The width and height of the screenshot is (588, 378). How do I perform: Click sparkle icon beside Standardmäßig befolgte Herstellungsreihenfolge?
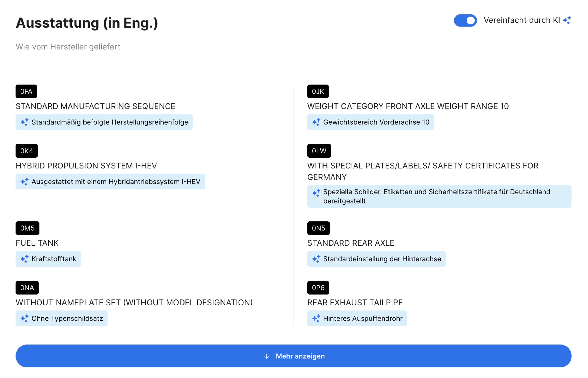pos(24,122)
